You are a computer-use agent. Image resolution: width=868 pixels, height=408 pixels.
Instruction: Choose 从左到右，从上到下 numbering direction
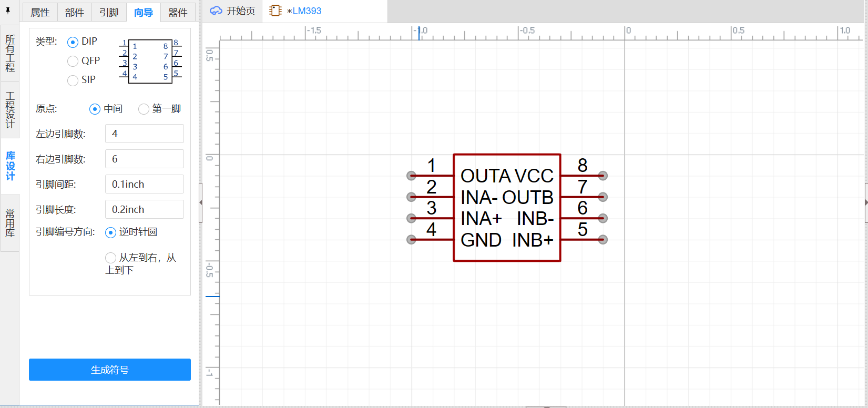[110, 258]
